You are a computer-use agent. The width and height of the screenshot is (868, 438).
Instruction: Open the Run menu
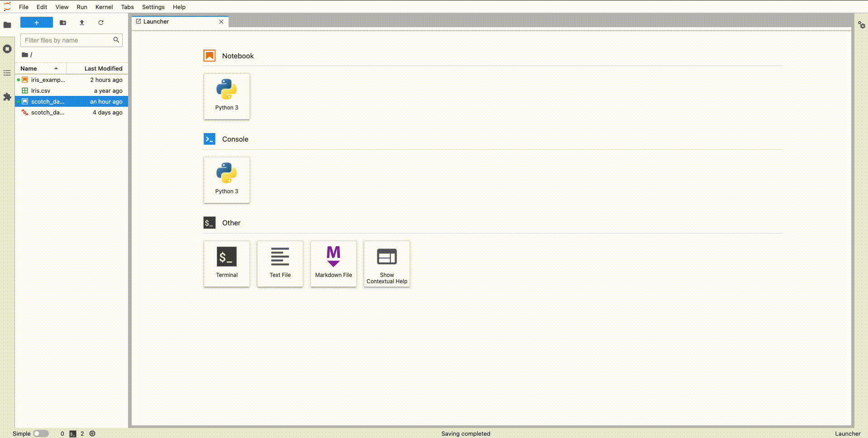point(82,7)
